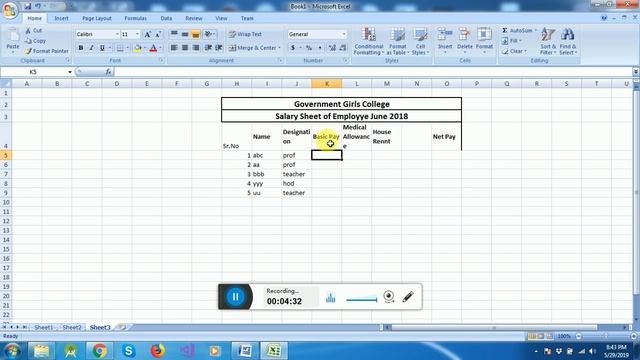
Task: Open the General number format dropdown
Action: point(344,34)
